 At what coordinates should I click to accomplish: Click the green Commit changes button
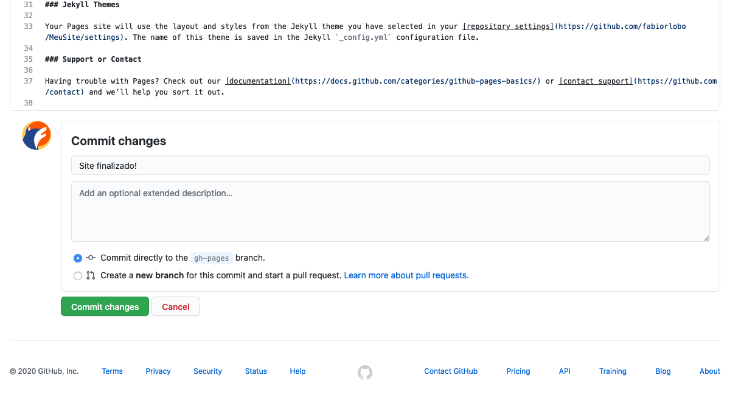[x=105, y=307]
